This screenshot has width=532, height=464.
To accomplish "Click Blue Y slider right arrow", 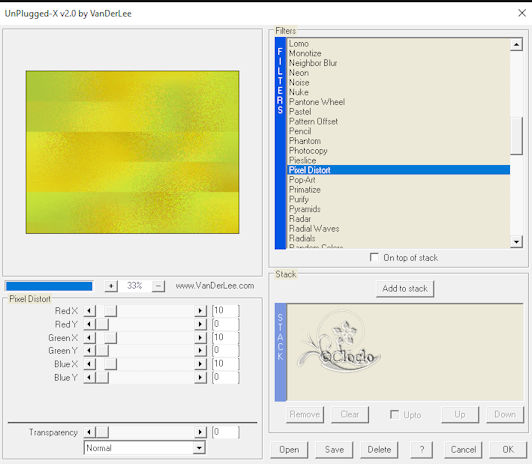I will tap(200, 377).
